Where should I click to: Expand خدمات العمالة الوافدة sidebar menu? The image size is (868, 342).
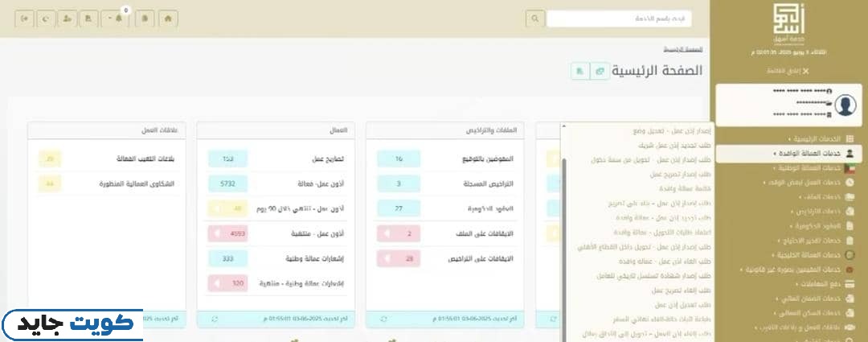tap(804, 153)
